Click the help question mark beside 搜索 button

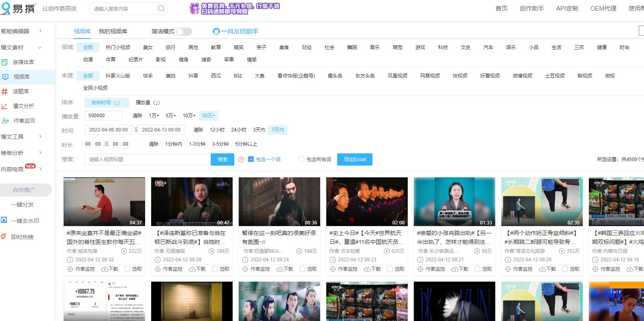coord(241,159)
